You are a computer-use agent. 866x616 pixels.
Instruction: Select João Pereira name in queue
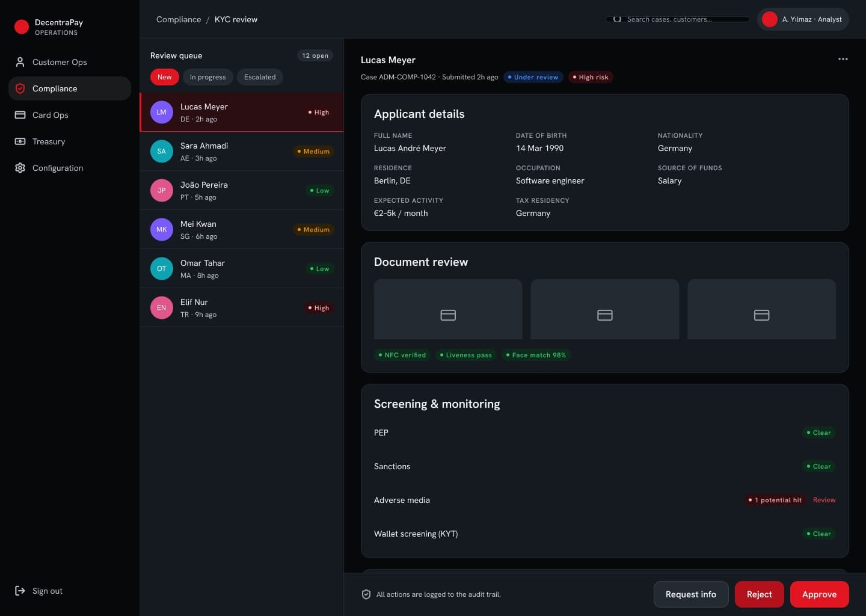coord(204,185)
